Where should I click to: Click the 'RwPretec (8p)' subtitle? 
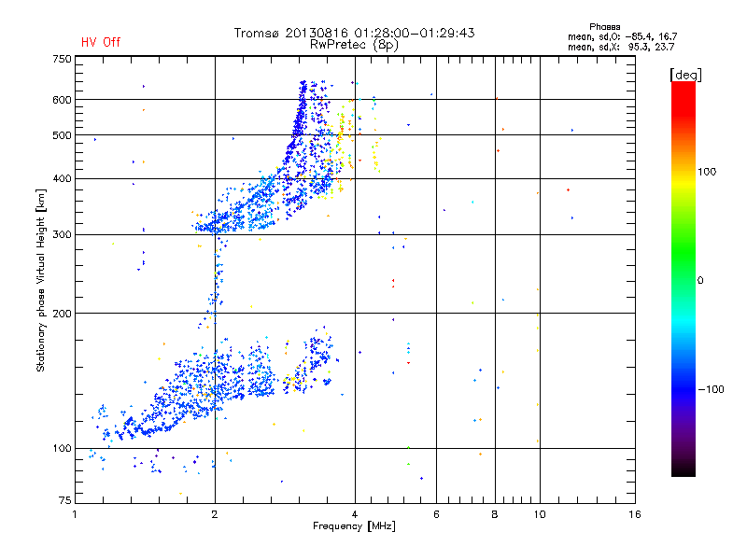tap(355, 45)
